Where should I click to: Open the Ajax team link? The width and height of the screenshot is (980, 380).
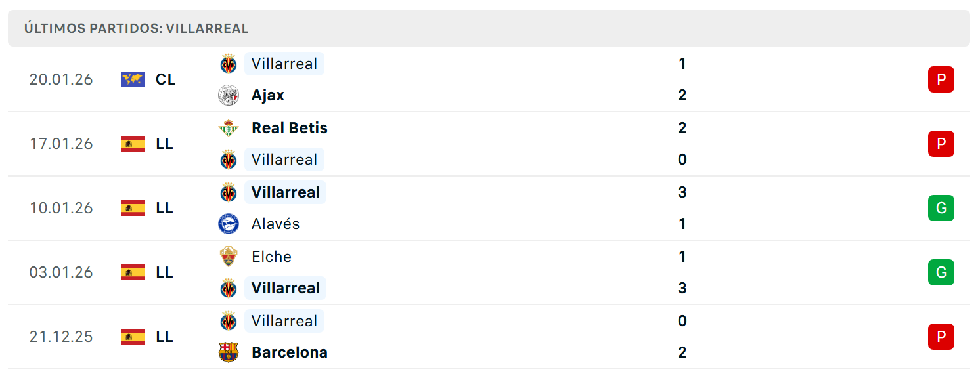(x=268, y=95)
